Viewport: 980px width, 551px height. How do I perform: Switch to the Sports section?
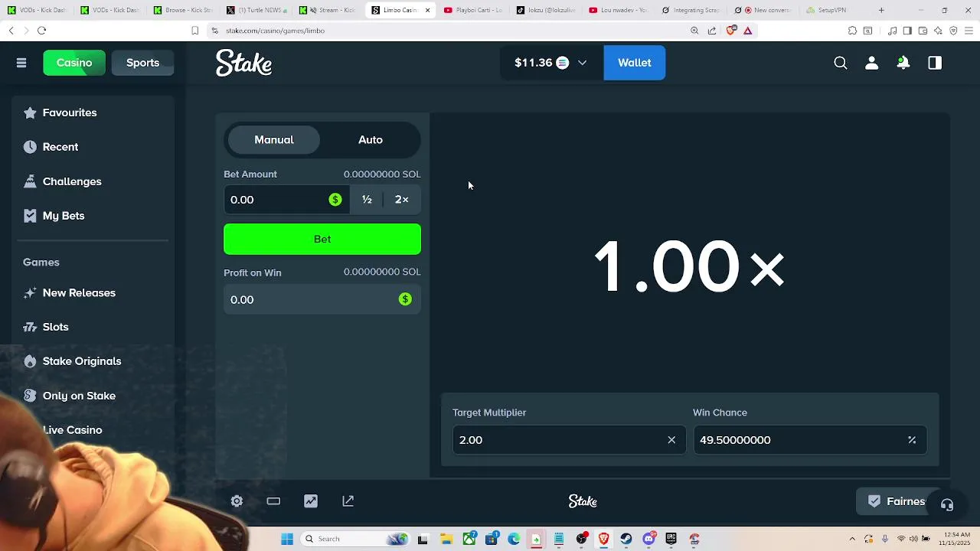143,63
